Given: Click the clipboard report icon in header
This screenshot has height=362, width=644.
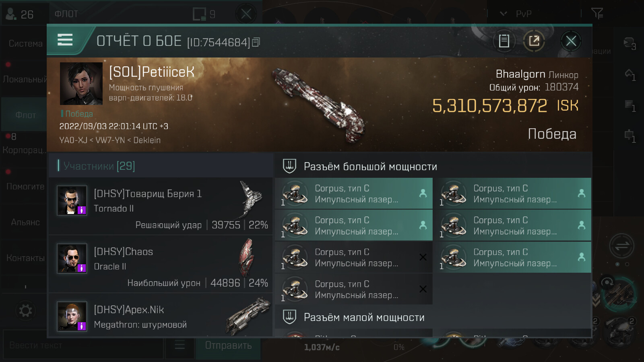Looking at the screenshot, I should (504, 41).
